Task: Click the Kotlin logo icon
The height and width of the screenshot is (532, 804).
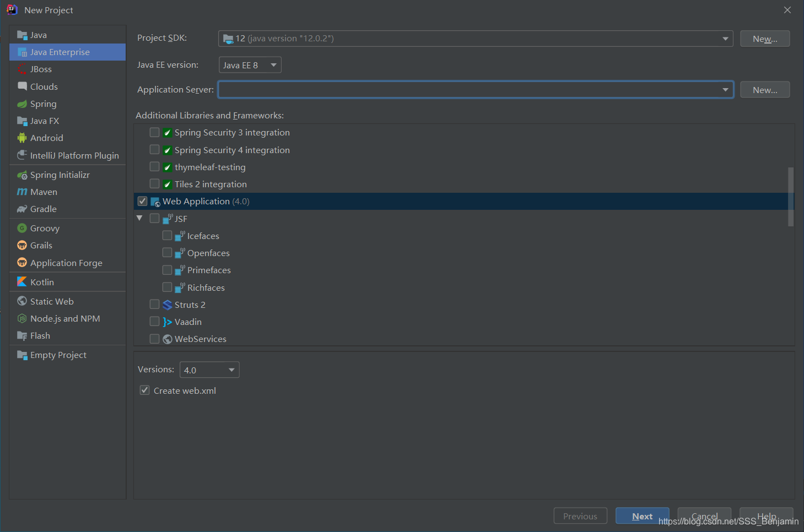Action: pos(22,282)
